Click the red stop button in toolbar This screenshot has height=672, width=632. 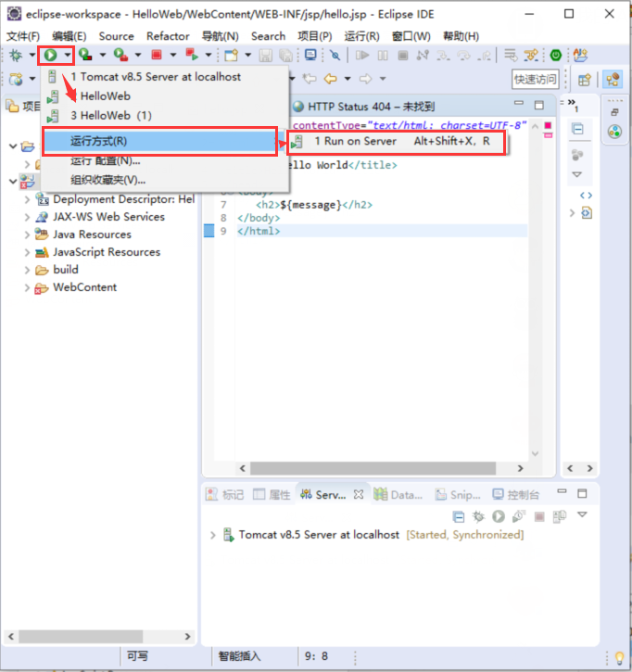tap(157, 56)
